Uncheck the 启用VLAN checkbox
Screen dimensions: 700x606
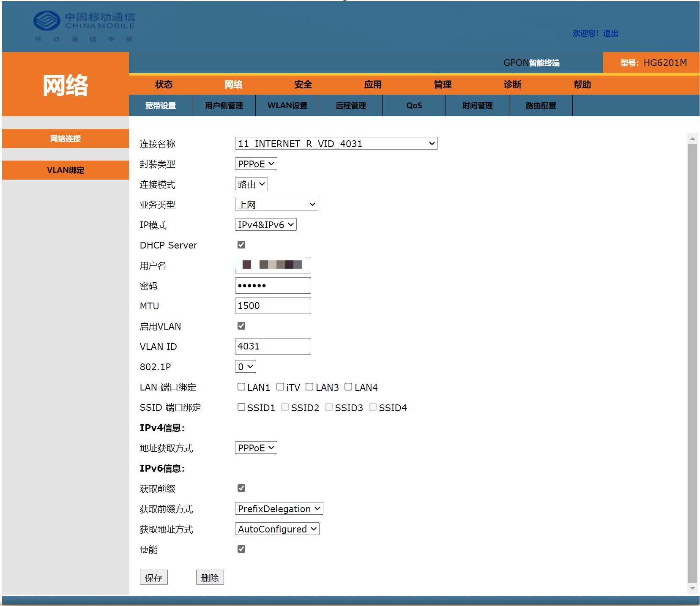(241, 325)
